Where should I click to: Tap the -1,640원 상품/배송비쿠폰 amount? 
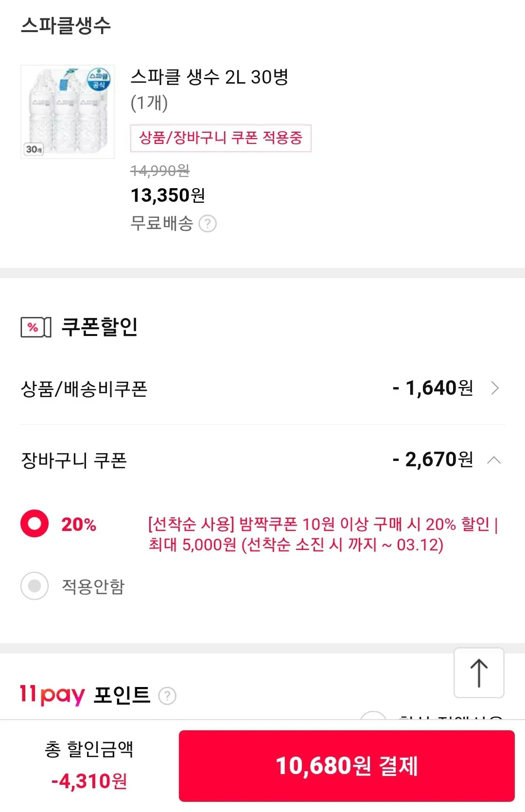pyautogui.click(x=433, y=388)
